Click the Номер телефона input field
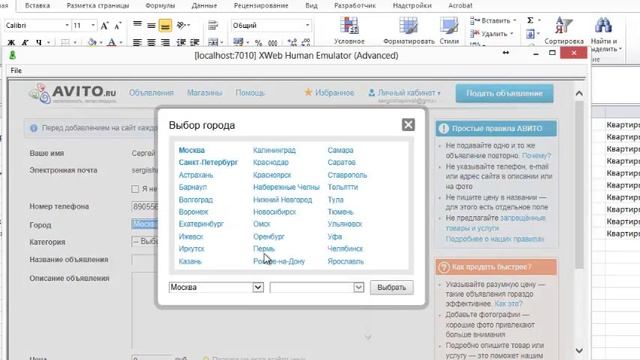The width and height of the screenshot is (640, 360). pyautogui.click(x=144, y=207)
